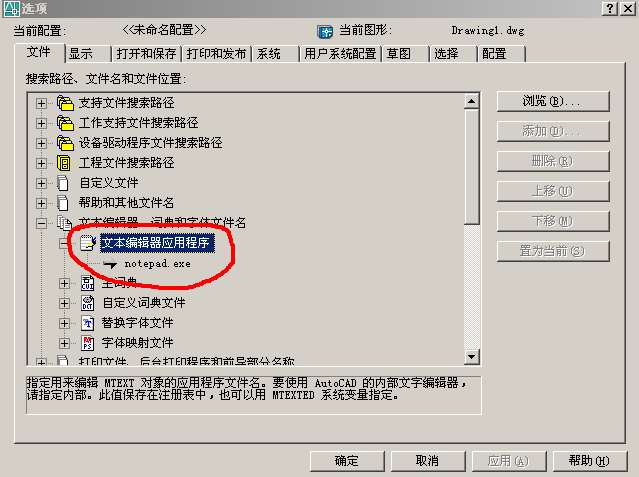Open the 打开和保存 tab
The image size is (639, 477).
[146, 53]
